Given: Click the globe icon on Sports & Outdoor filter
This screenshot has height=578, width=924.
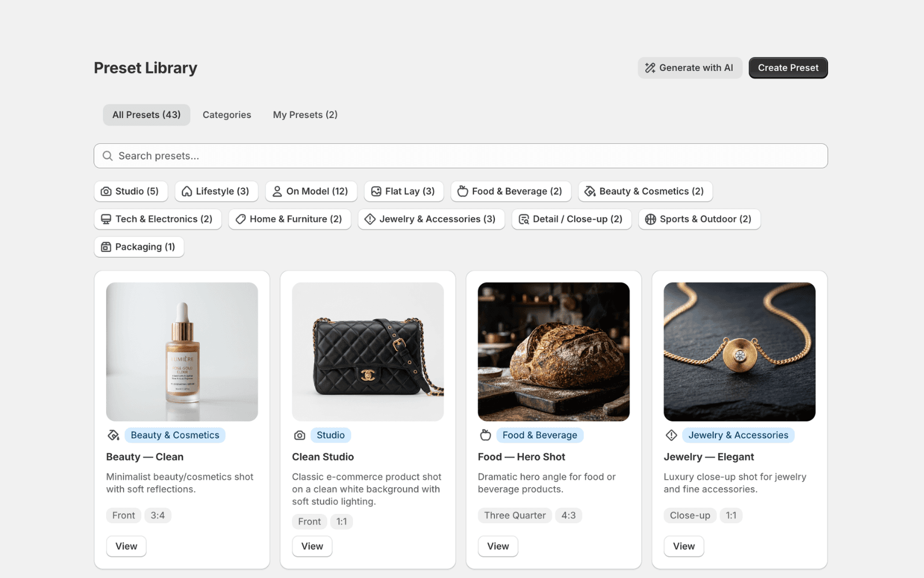Looking at the screenshot, I should click(x=650, y=219).
